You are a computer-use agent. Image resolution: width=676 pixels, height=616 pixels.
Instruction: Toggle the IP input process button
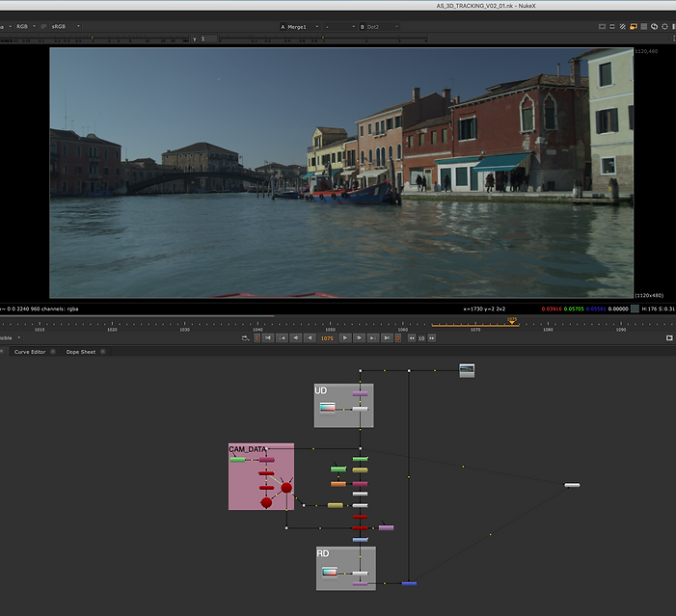(43, 26)
